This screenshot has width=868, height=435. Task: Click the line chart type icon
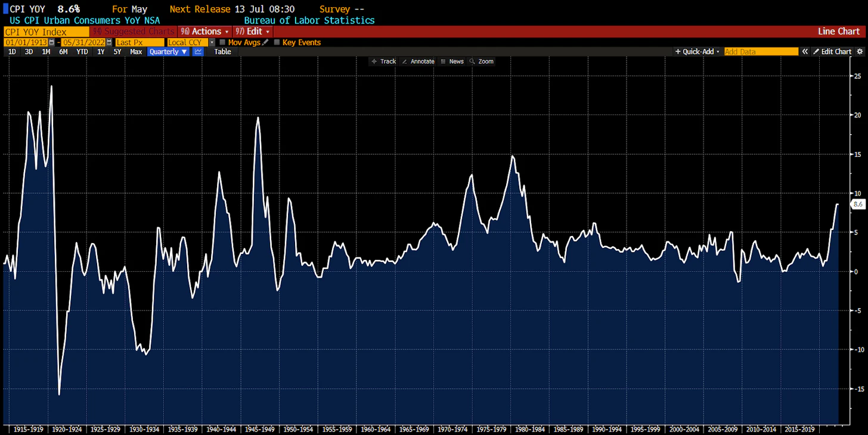(198, 52)
